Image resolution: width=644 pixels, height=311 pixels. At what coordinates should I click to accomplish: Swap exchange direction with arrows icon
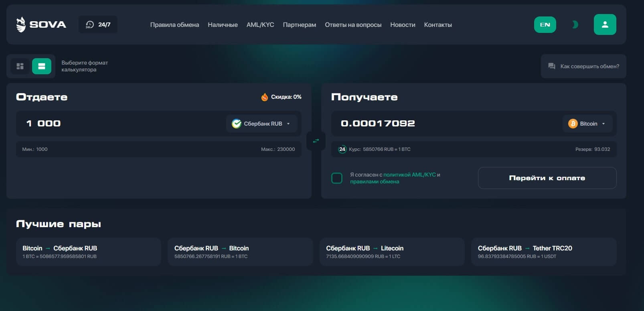point(316,141)
